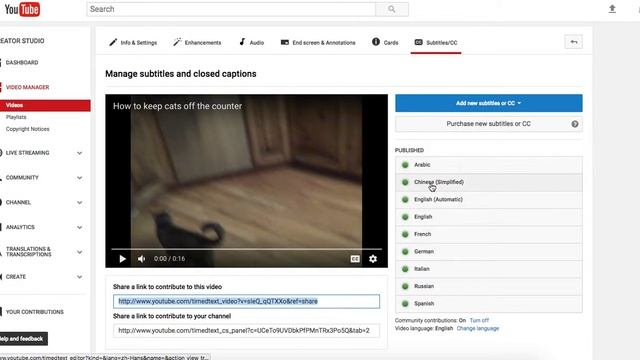Click the YouTube logo
Screen dimensions: 640x360
(22, 9)
